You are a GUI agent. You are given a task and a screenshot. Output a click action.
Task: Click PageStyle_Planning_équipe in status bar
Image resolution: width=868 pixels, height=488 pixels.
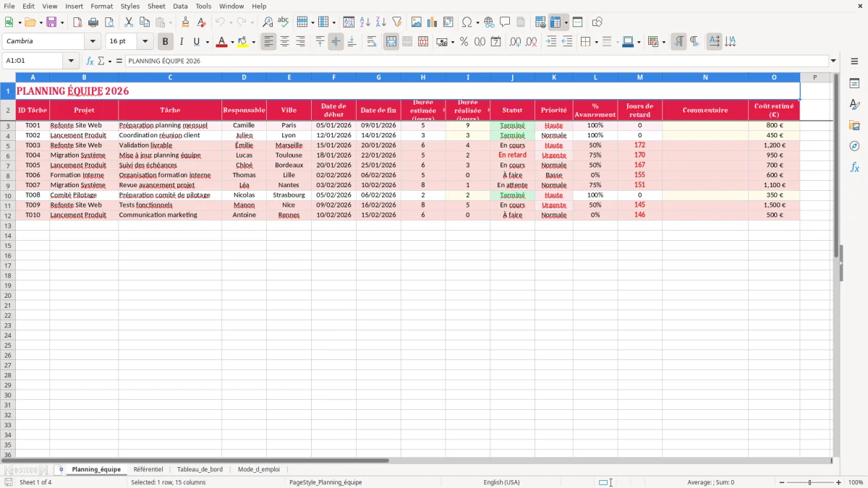pyautogui.click(x=325, y=482)
